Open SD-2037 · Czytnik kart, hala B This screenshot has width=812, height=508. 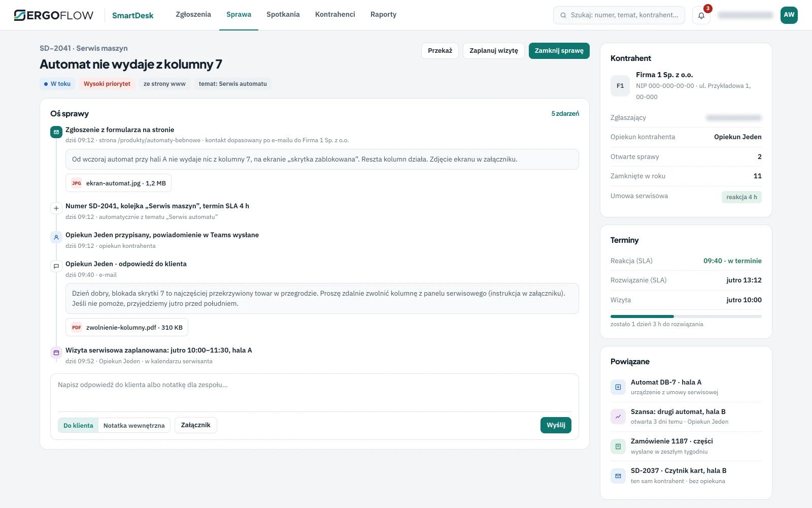tap(686, 476)
